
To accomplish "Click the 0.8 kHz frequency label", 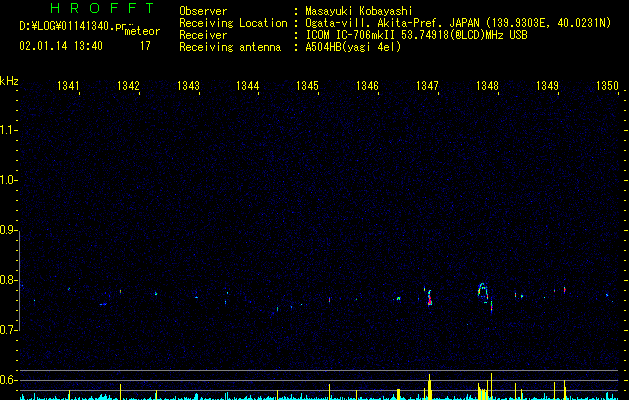I will (x=8, y=280).
